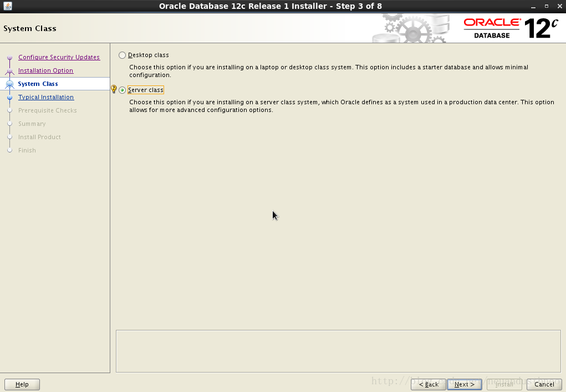Viewport: 566px width, 392px height.
Task: Jump to the Typical Installation step
Action: coord(46,97)
